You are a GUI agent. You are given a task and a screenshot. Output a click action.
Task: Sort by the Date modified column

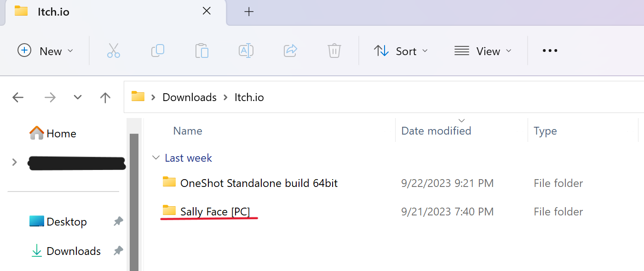pos(436,131)
